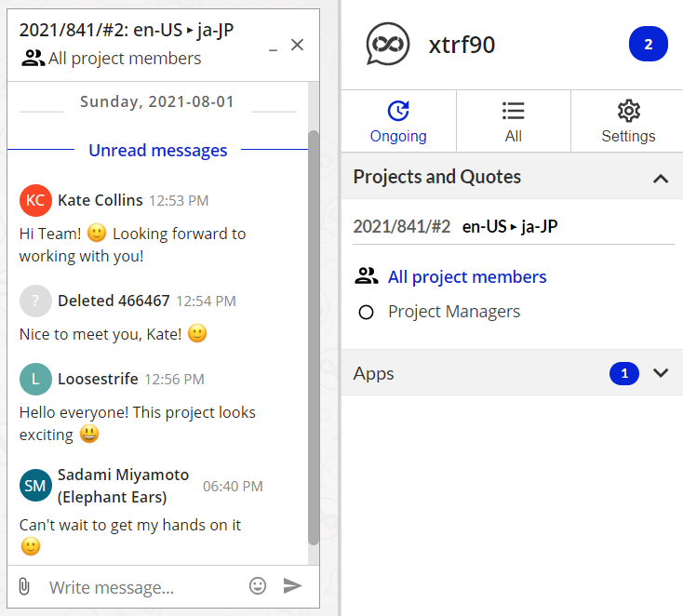Click the Deleted 466467 sender name
Screen dimensions: 683x616
point(114,301)
